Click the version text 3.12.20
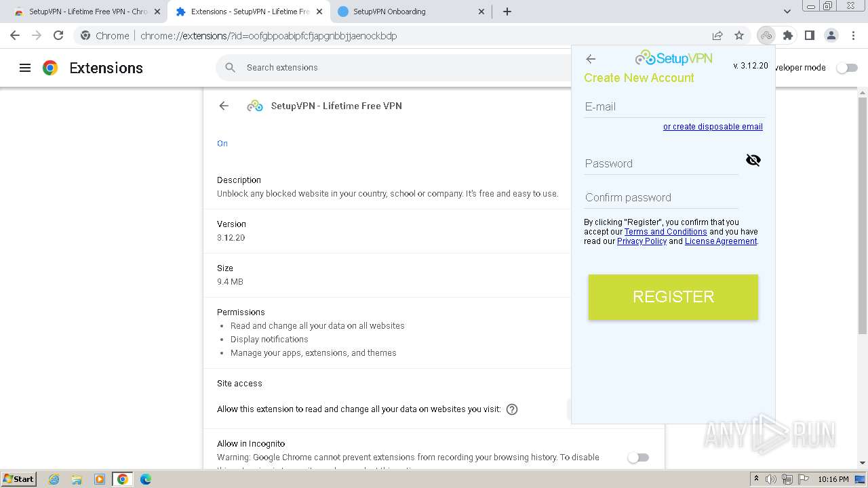The image size is (868, 488). pyautogui.click(x=231, y=238)
